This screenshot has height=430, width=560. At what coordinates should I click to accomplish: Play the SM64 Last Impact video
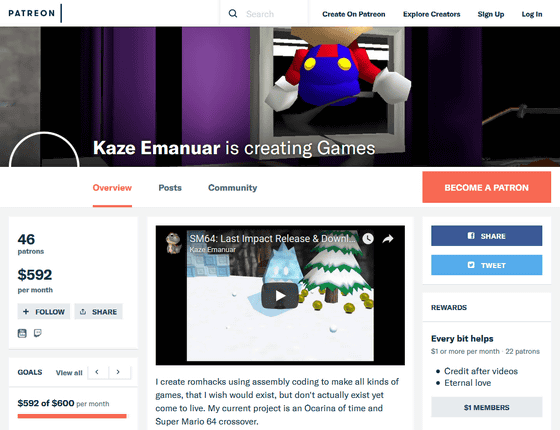(x=280, y=296)
